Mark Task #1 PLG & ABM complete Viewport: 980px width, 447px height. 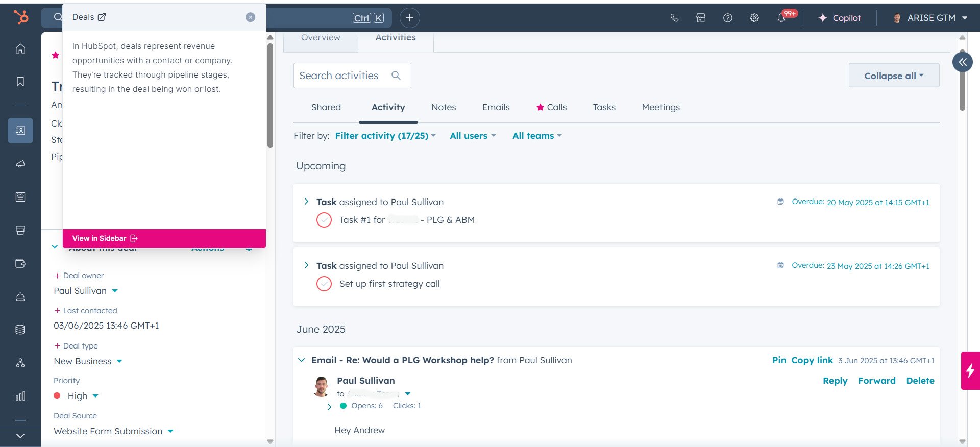(x=324, y=220)
